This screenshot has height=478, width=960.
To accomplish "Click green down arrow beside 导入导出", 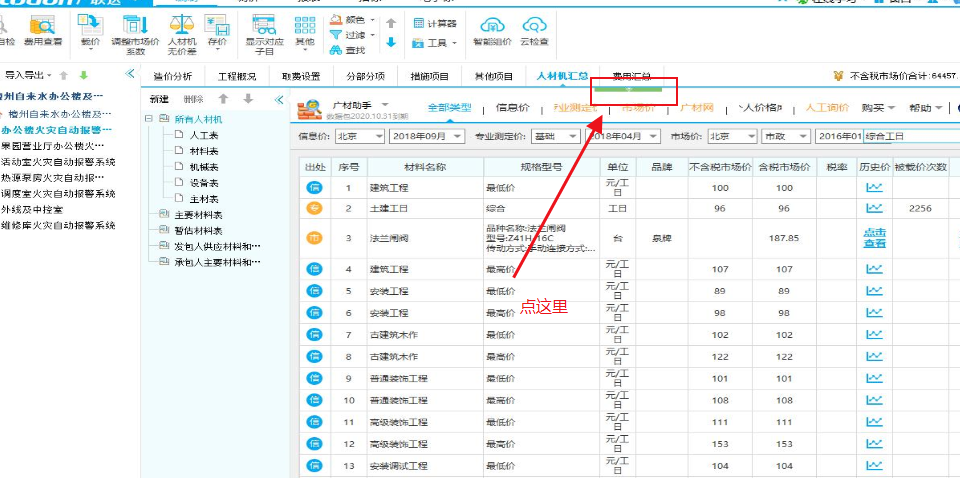I will point(84,75).
